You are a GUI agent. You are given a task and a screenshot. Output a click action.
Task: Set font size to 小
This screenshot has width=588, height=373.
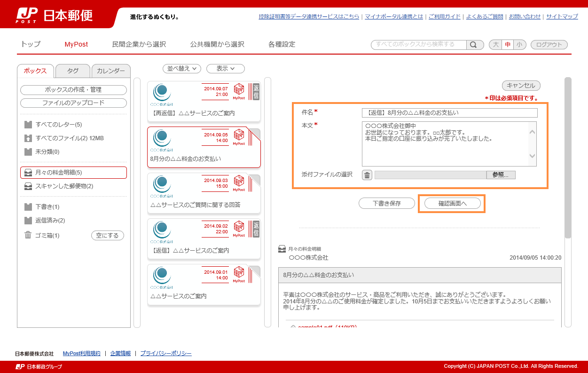tap(519, 45)
